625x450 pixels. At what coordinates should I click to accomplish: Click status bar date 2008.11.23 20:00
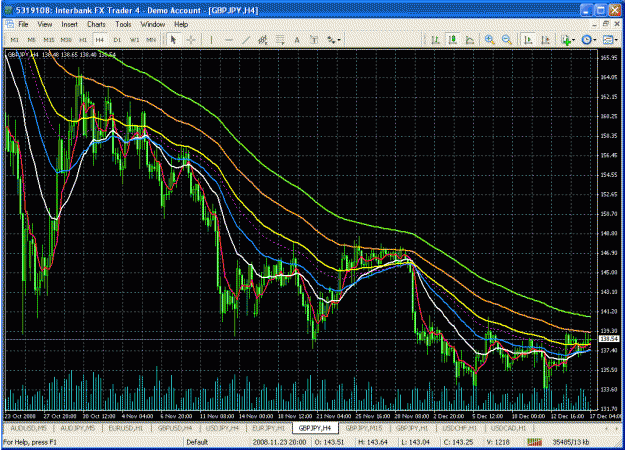[279, 442]
